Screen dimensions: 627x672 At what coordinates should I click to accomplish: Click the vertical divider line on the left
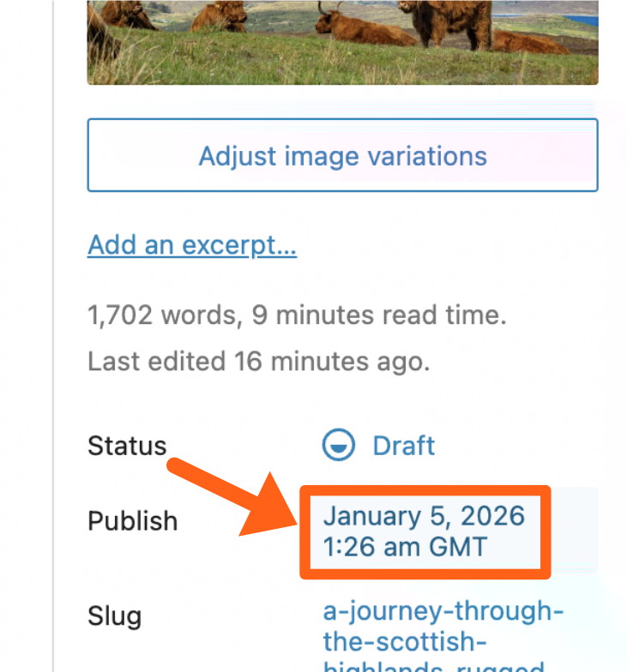(x=54, y=343)
